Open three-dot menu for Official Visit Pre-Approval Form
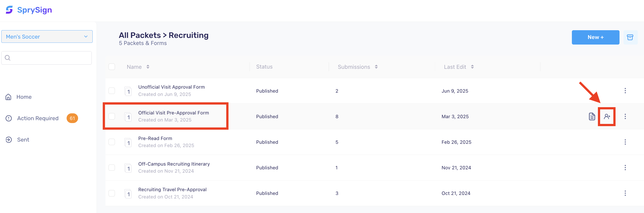Screen dimensions: 644x213 [625, 116]
